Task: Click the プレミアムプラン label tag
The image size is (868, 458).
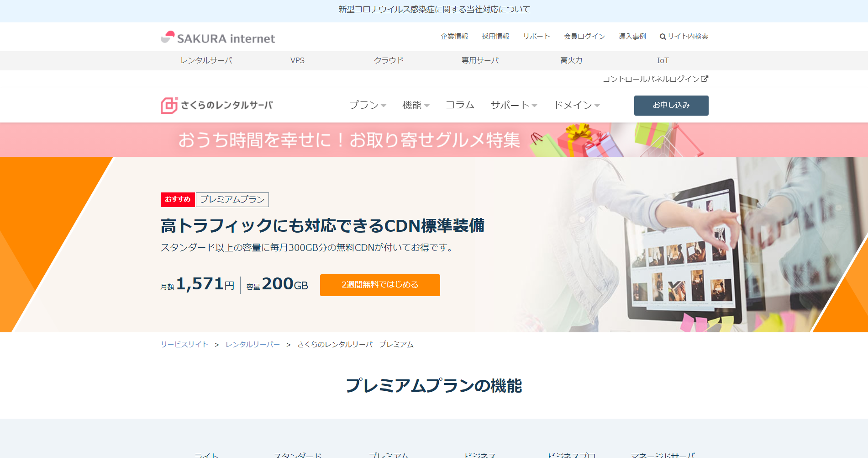Action: point(232,200)
